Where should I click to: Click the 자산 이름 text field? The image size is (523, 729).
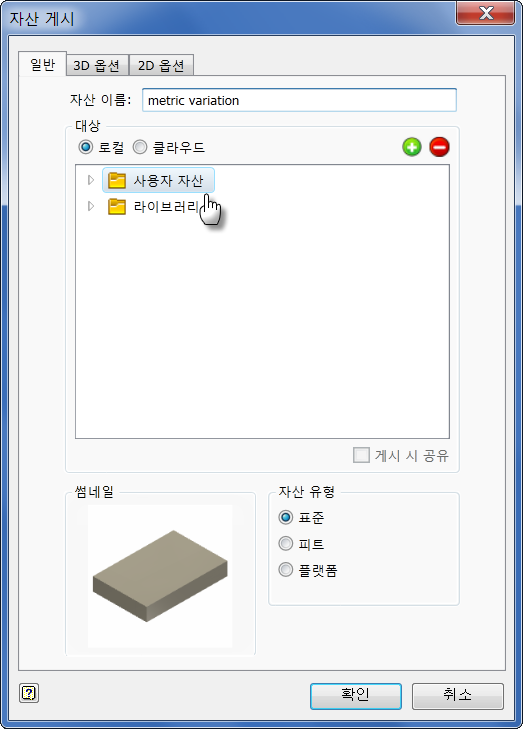click(x=299, y=100)
